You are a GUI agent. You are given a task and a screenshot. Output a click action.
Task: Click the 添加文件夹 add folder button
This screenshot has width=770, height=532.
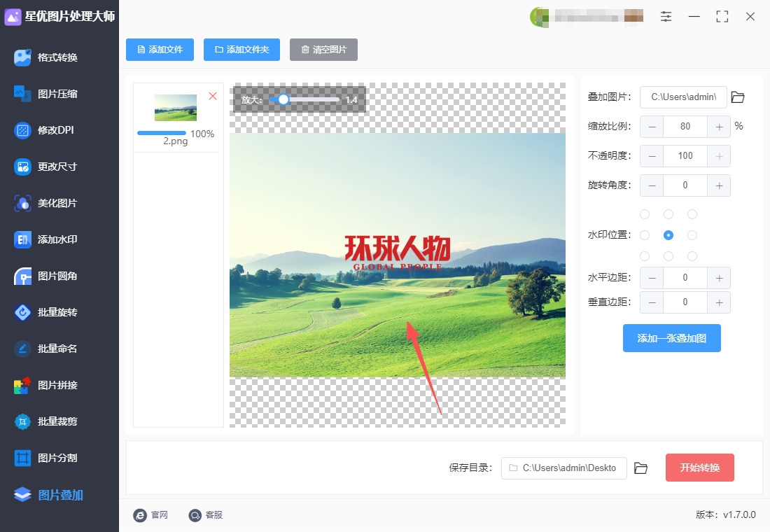pyautogui.click(x=241, y=50)
